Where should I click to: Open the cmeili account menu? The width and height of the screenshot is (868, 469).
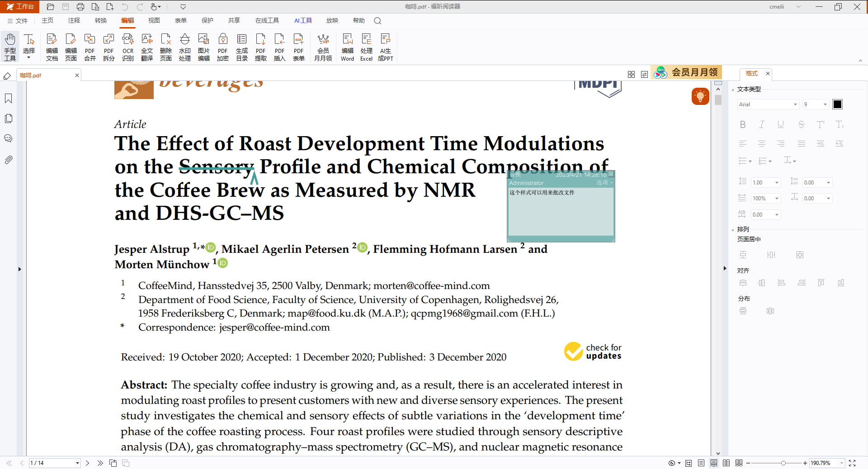click(x=785, y=7)
